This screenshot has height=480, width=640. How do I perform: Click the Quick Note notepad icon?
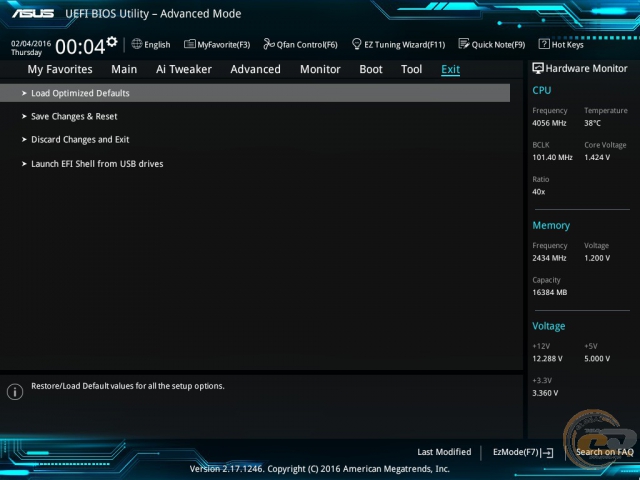[x=464, y=44]
